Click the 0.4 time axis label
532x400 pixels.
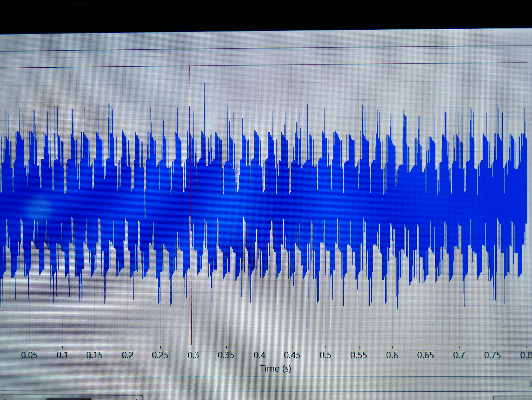[260, 355]
